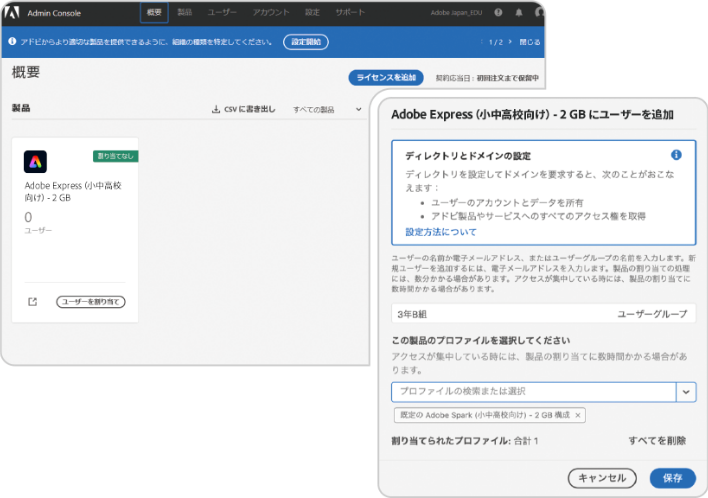Open the サポート tab
The image size is (708, 498).
coord(350,12)
